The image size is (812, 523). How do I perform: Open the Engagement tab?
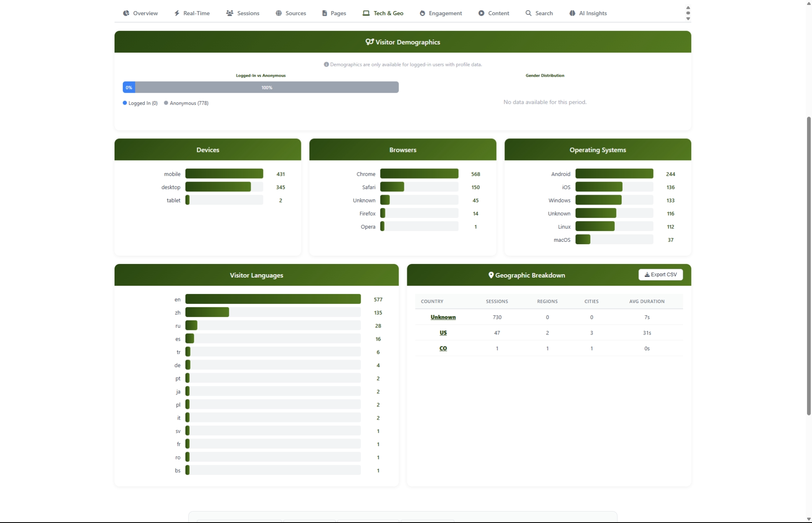pos(440,13)
